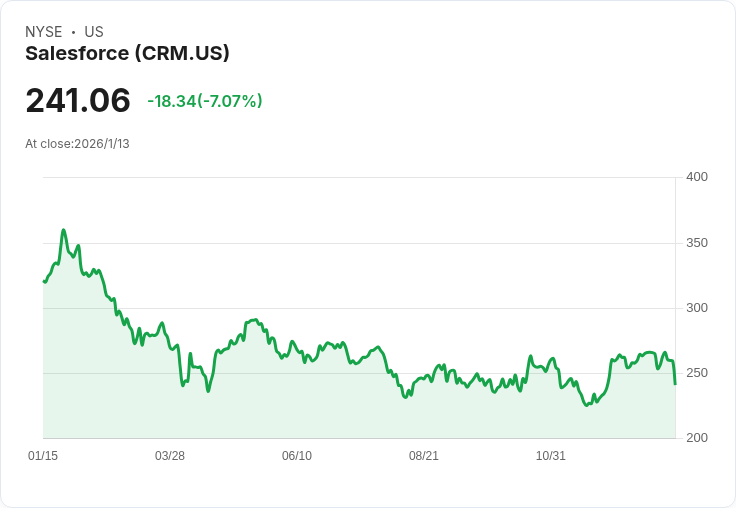The width and height of the screenshot is (736, 508).
Task: Click the final drop point at chart's right end
Action: click(675, 384)
